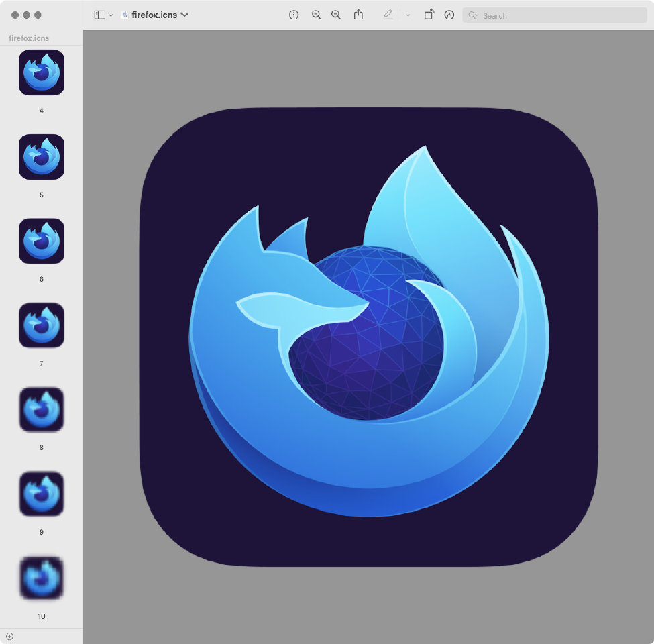Open the Inspector info panel
The width and height of the screenshot is (654, 644).
click(x=294, y=15)
